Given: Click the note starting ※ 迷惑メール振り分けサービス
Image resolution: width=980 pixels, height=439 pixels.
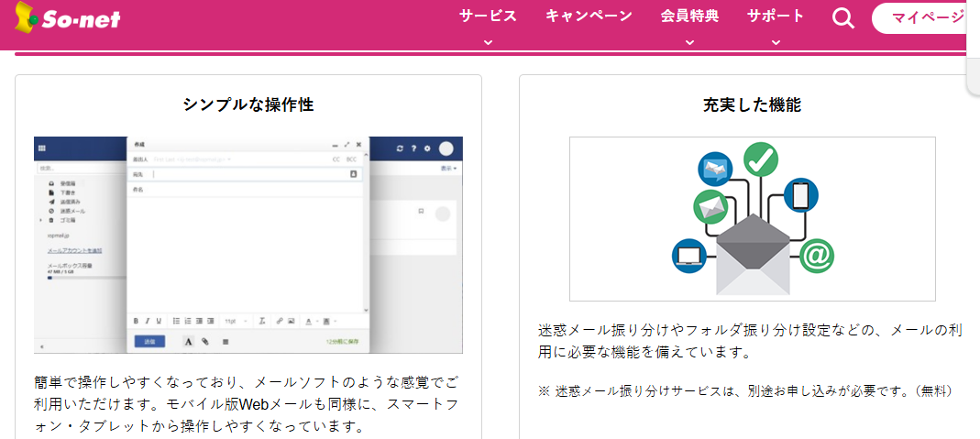Looking at the screenshot, I should (x=745, y=391).
